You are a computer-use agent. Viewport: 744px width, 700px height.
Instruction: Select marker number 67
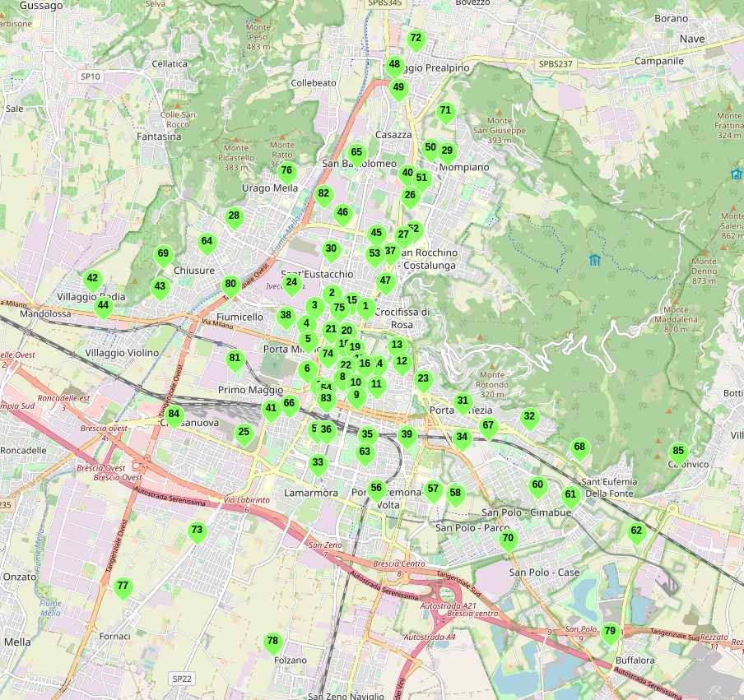pyautogui.click(x=488, y=429)
